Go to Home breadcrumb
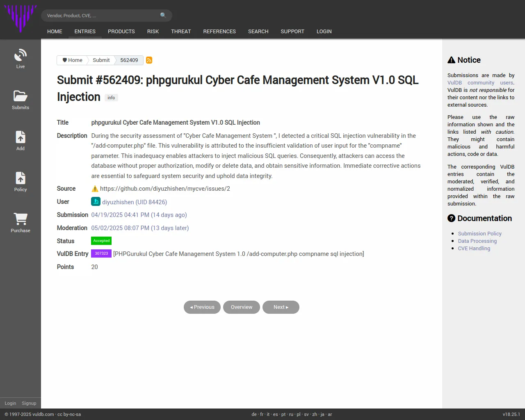Screen dimensions: 525x420 click(72, 60)
